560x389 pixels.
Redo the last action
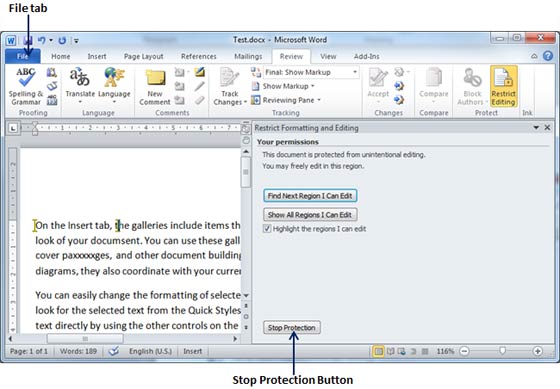point(62,40)
